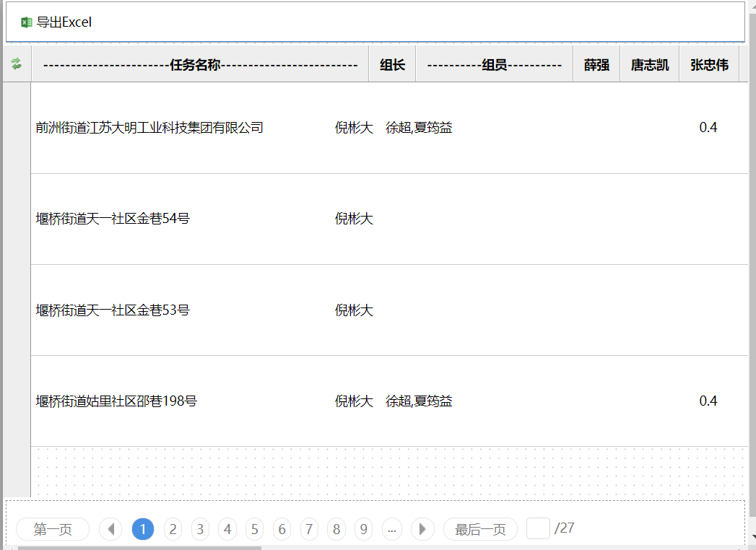Screen dimensions: 756x550
Task: Go to next page arrow
Action: coord(422,529)
